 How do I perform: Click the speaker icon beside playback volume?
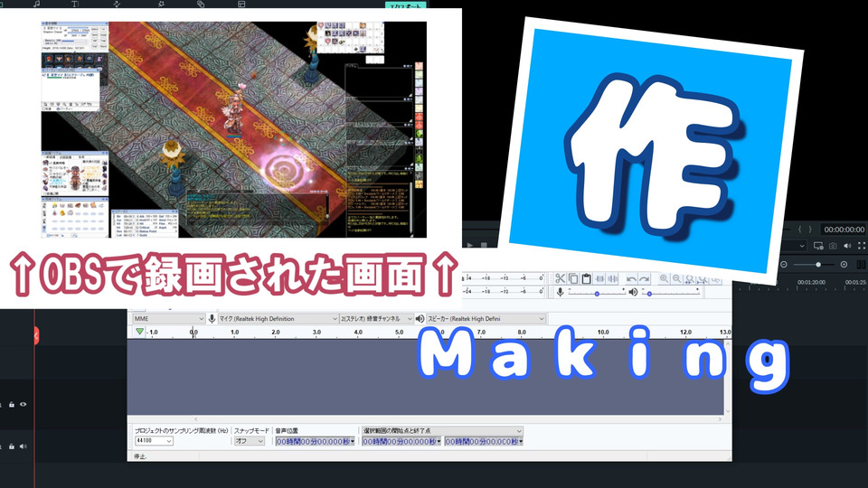coord(633,292)
